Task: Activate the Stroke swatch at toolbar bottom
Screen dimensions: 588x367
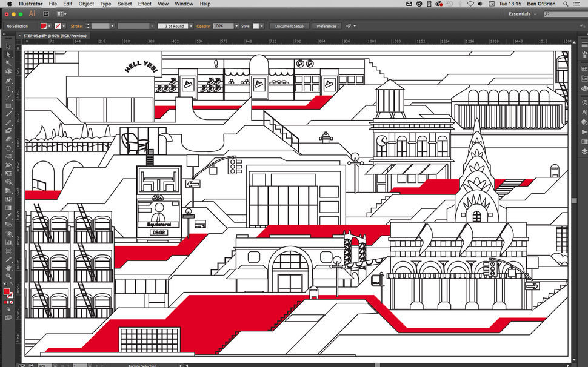Action: (10, 296)
